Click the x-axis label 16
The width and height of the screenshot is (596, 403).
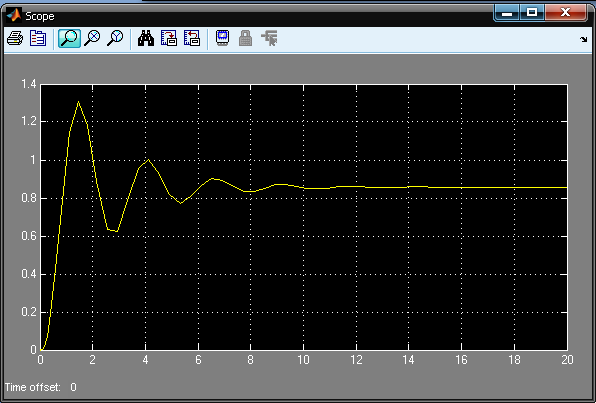click(461, 360)
